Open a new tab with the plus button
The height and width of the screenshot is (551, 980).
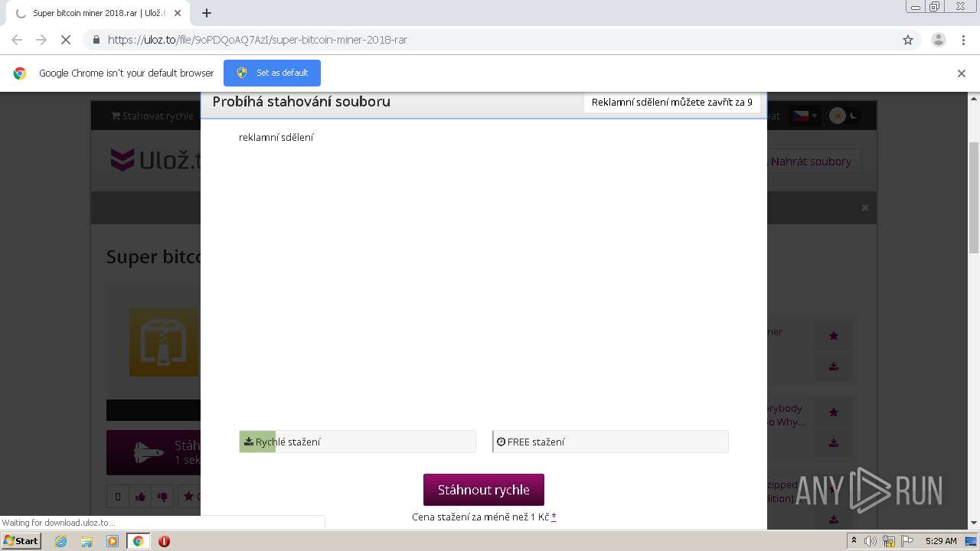[207, 13]
